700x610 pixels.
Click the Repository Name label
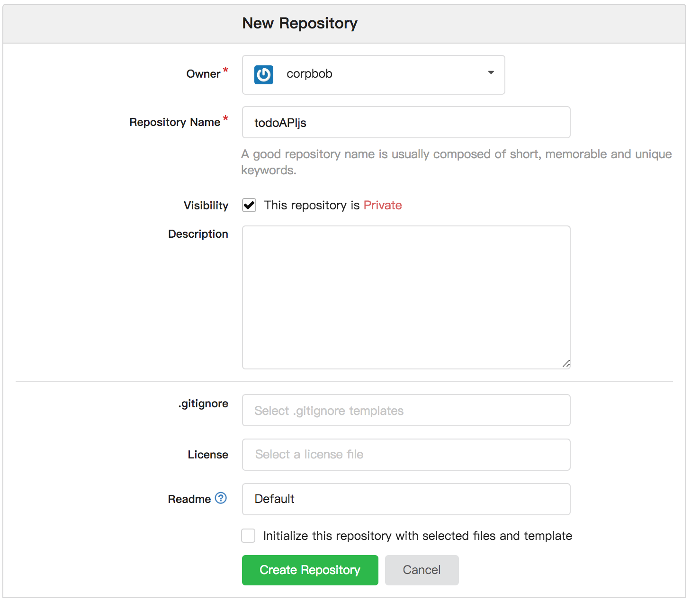(x=175, y=122)
